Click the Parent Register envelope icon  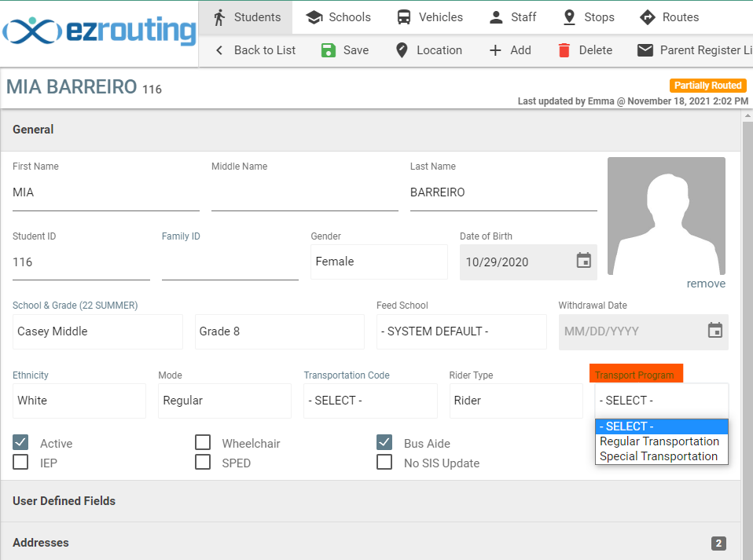pyautogui.click(x=645, y=50)
